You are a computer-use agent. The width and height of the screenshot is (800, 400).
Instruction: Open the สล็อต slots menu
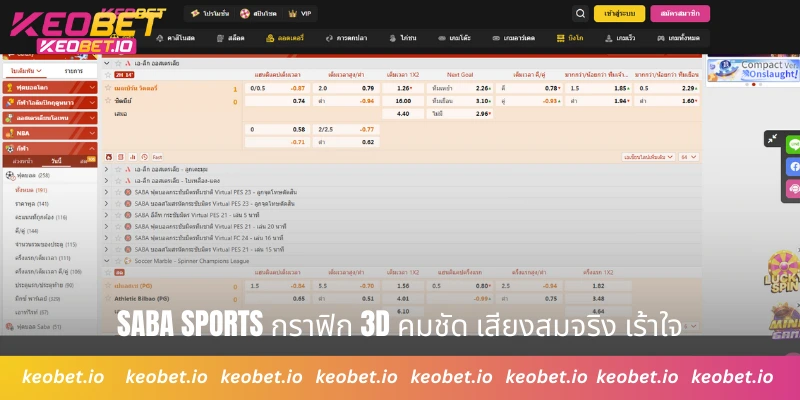pyautogui.click(x=231, y=38)
